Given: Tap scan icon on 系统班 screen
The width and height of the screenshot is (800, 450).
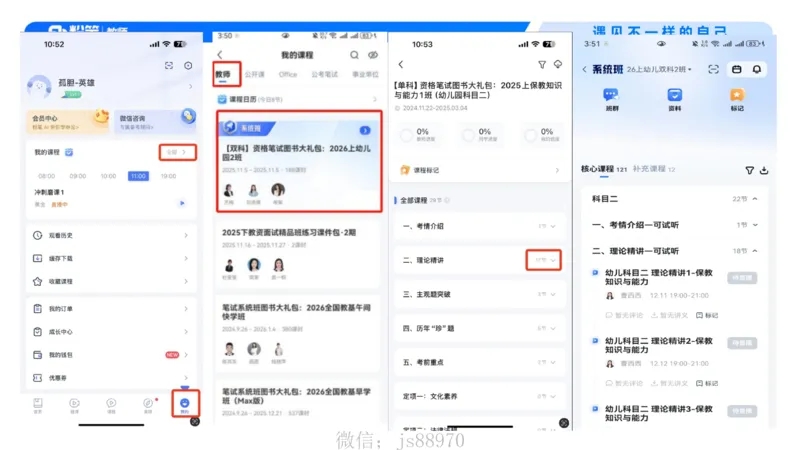Looking at the screenshot, I should 713,69.
